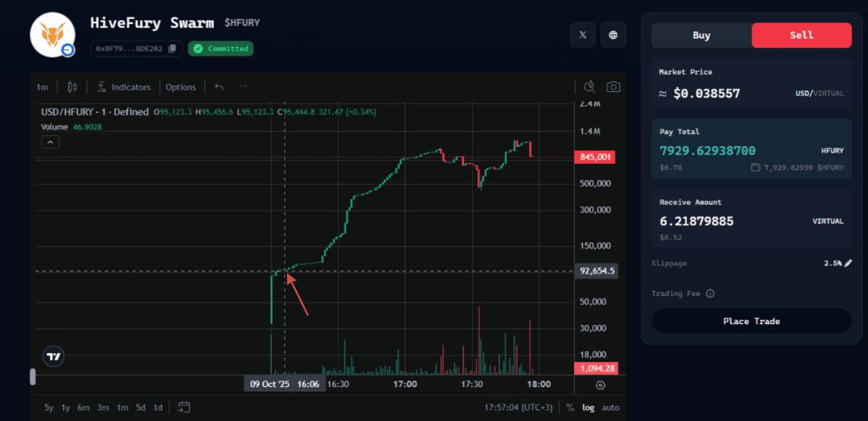
Task: Open the 1m interval dropdown
Action: click(x=43, y=88)
